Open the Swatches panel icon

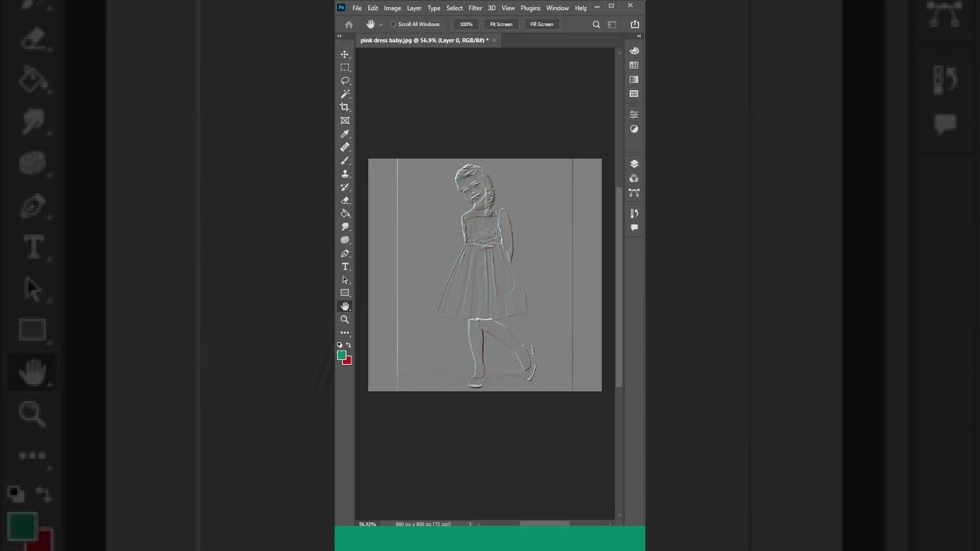pos(634,65)
